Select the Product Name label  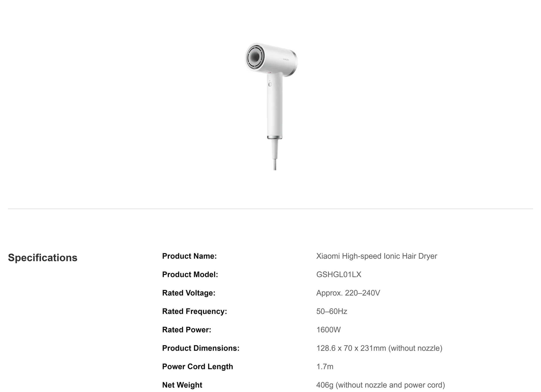[x=189, y=256]
